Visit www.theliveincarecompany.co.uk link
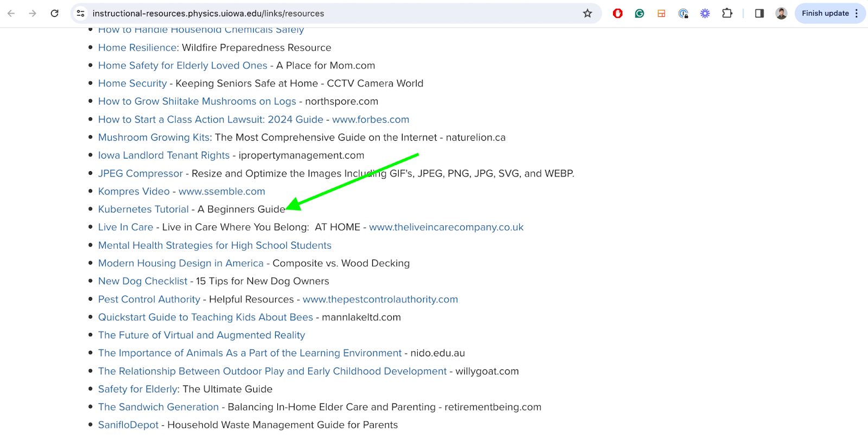The image size is (868, 435). [x=446, y=227]
